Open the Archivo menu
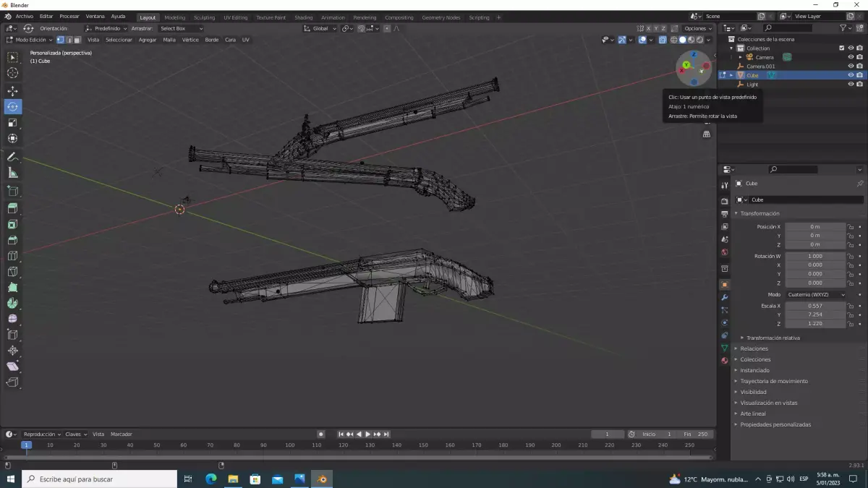The height and width of the screenshot is (488, 868). click(x=24, y=17)
